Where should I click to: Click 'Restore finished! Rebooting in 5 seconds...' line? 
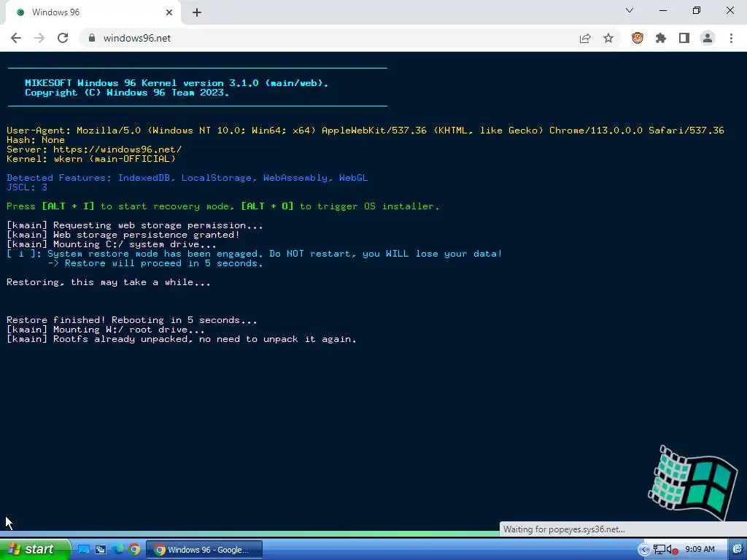[x=132, y=320]
